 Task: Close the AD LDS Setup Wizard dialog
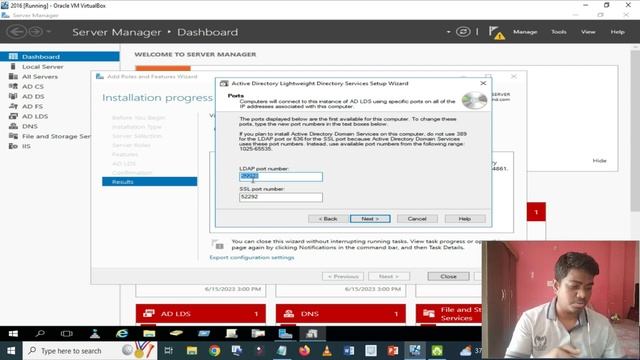[483, 83]
